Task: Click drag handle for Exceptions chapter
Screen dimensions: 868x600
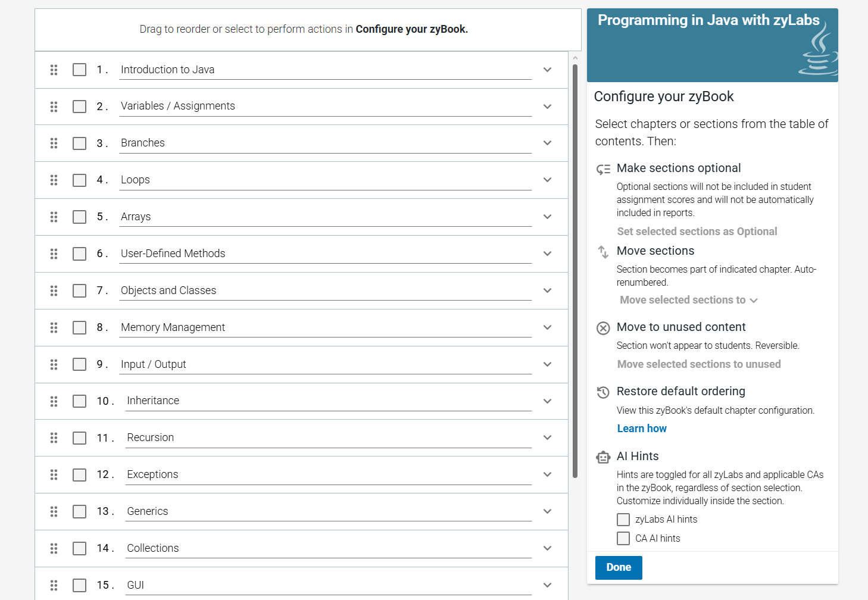Action: pos(54,474)
